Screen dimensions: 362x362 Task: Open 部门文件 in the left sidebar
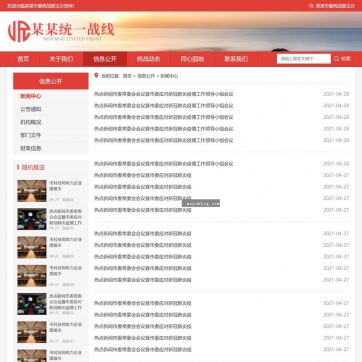(x=31, y=135)
